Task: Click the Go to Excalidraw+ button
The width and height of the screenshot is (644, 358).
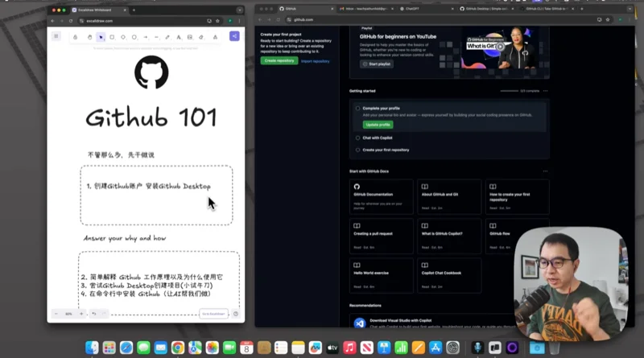Action: (213, 314)
